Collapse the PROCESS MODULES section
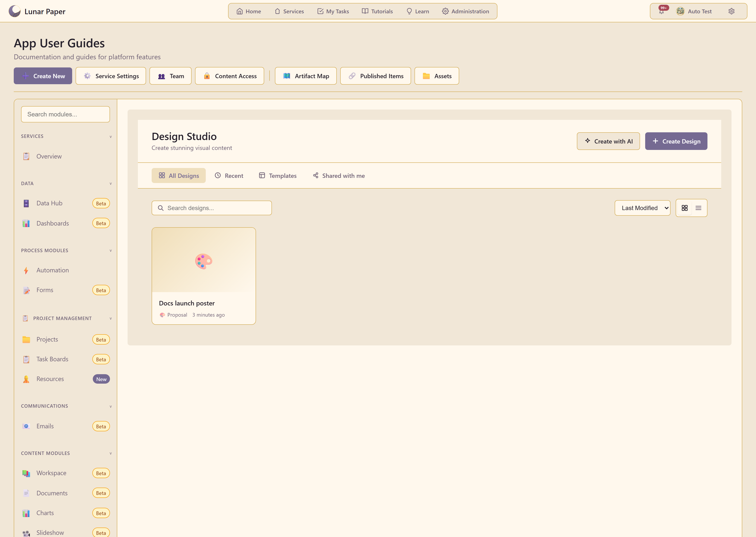756x537 pixels. [110, 251]
